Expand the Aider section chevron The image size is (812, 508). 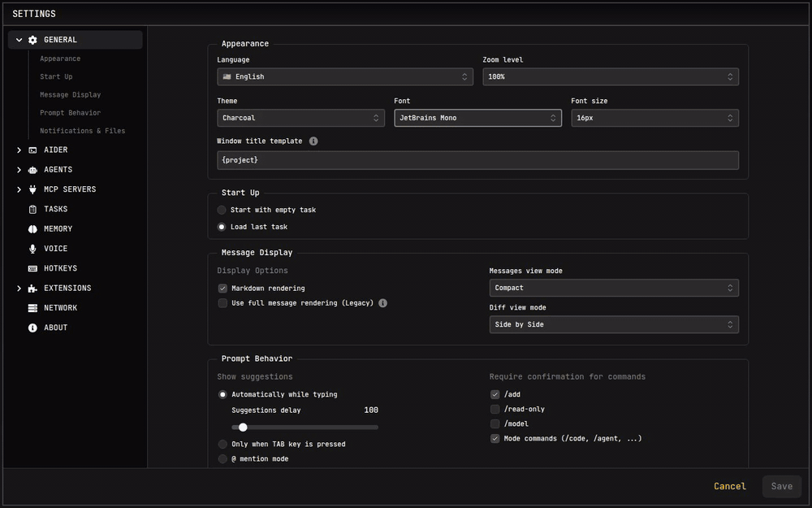(x=19, y=150)
